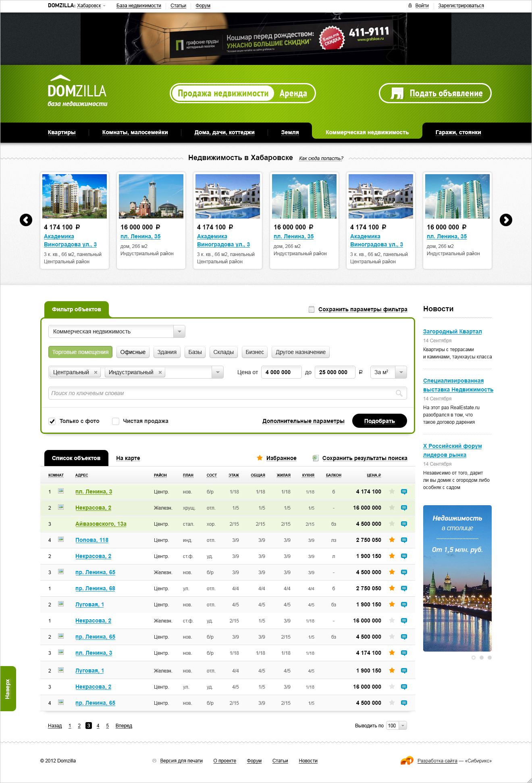
Task: Toggle favorite star for Айвазовского, 13а row
Action: coord(392,523)
